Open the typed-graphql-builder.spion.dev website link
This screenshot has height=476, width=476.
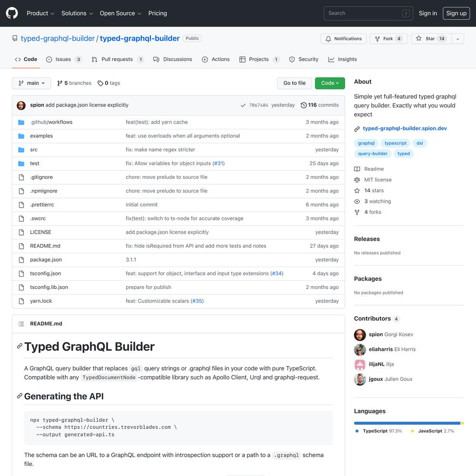point(405,129)
